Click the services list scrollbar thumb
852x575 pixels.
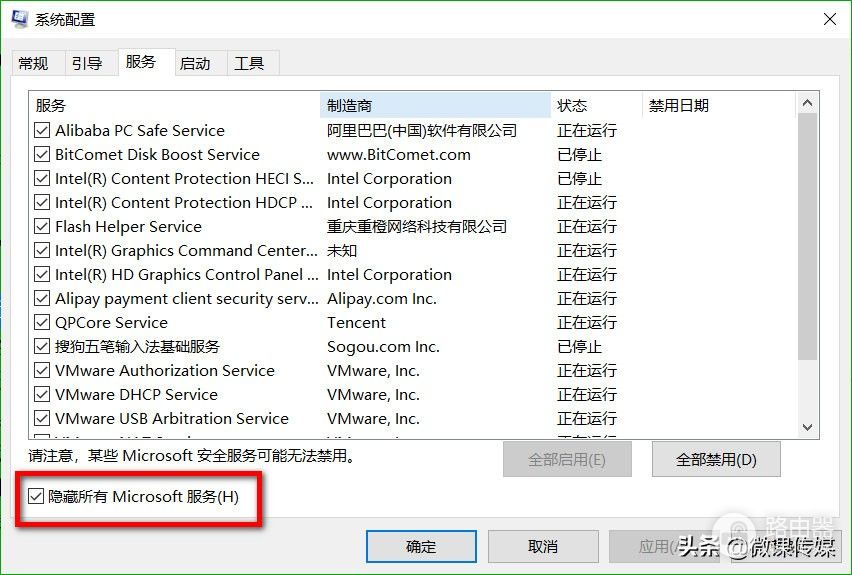[807, 237]
